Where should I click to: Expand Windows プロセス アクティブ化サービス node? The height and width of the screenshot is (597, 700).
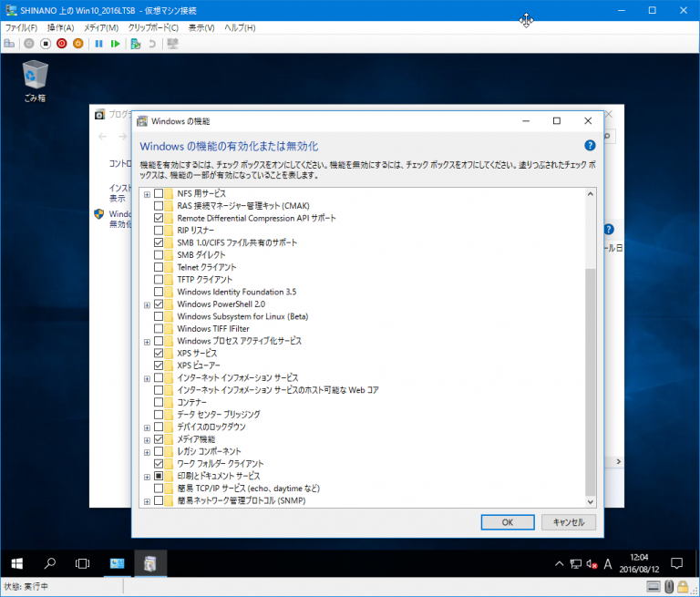tap(147, 342)
